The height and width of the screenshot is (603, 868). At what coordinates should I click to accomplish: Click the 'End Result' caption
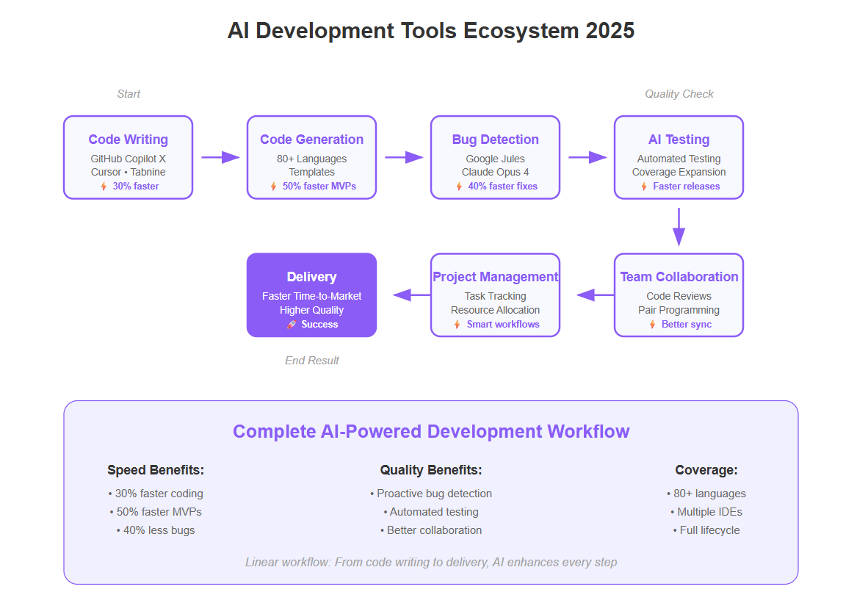[311, 361]
